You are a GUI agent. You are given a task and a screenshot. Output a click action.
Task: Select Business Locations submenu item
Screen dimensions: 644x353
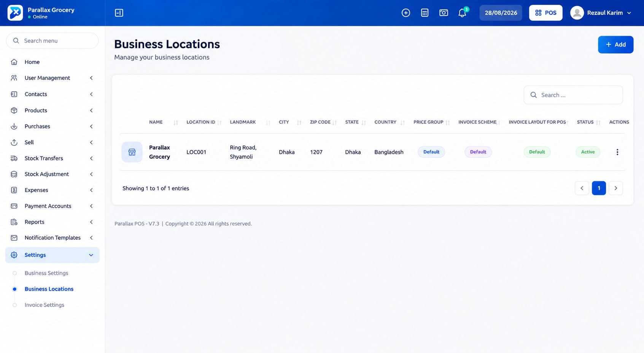(x=49, y=289)
